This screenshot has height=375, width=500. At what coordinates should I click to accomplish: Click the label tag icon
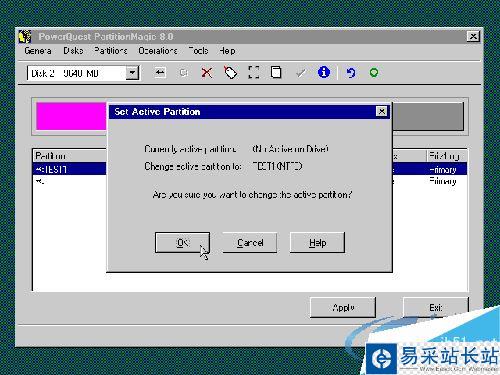click(230, 72)
